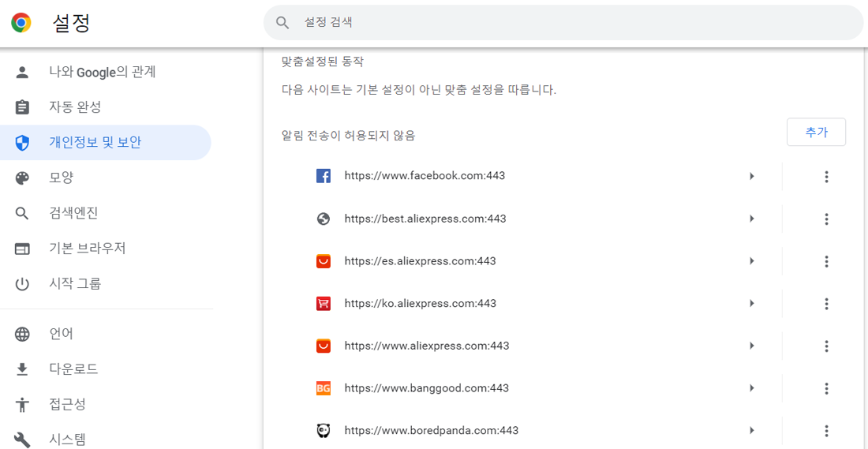The width and height of the screenshot is (868, 449).
Task: Open more actions menu for es.aliexpress.com
Action: click(826, 261)
